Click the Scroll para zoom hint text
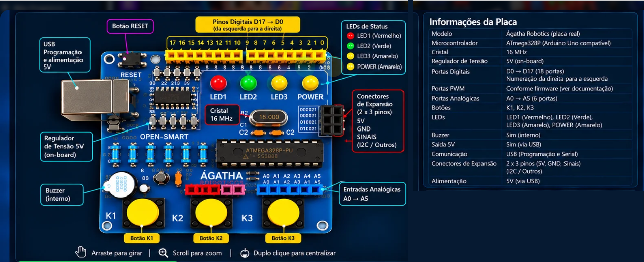This screenshot has height=262, width=644. pyautogui.click(x=197, y=253)
